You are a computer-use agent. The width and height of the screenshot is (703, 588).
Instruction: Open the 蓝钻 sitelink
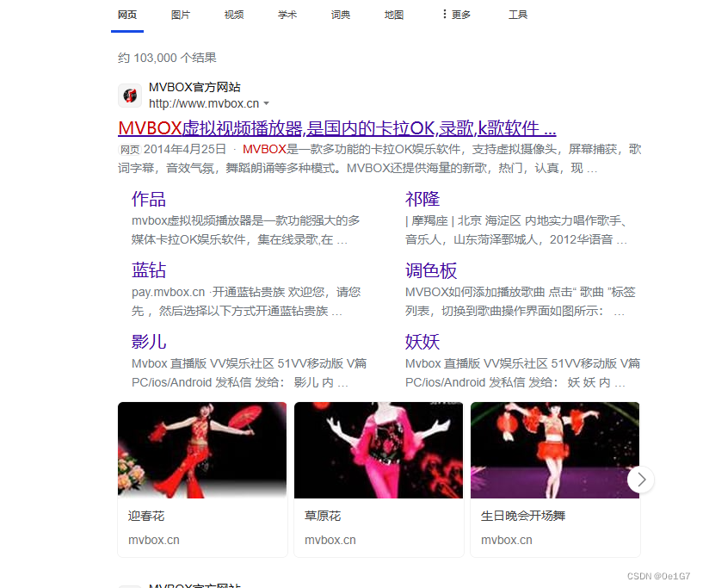tap(149, 270)
